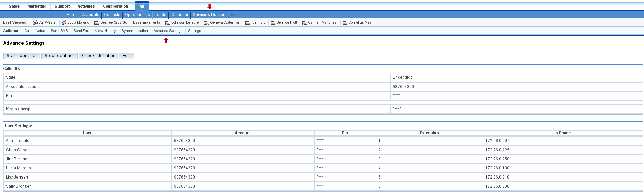
Task: Click the record icon beside Johnson Lefebre
Action: [x=168, y=23]
